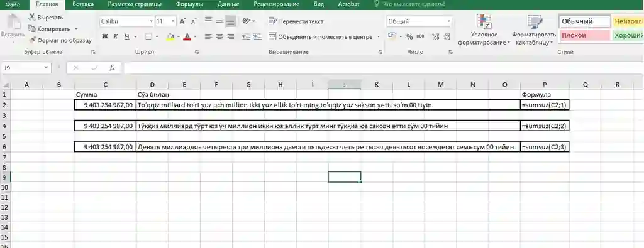Apply the Нейтральный cell style

[x=628, y=21]
